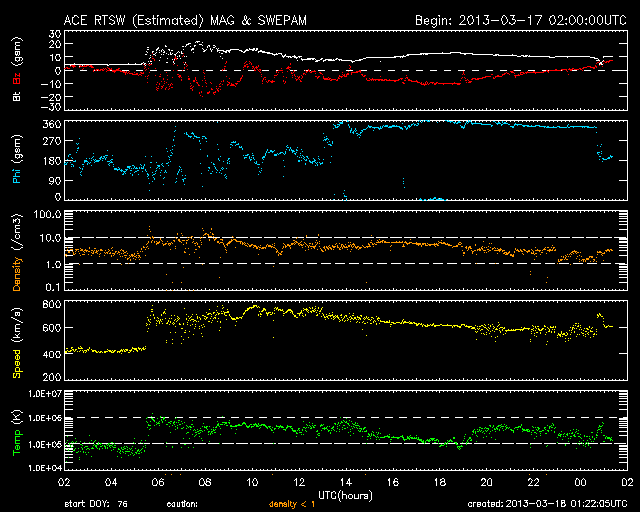Click the 'Speed (km/s)' axis label

(17, 343)
